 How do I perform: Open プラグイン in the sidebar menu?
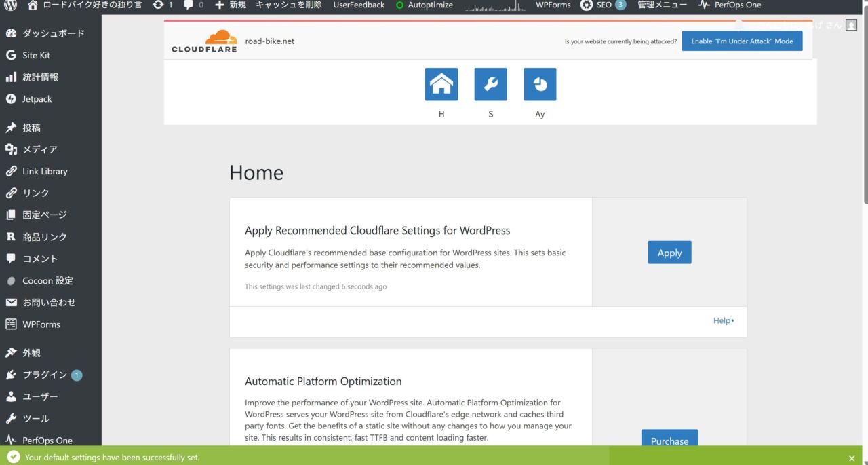coord(45,375)
